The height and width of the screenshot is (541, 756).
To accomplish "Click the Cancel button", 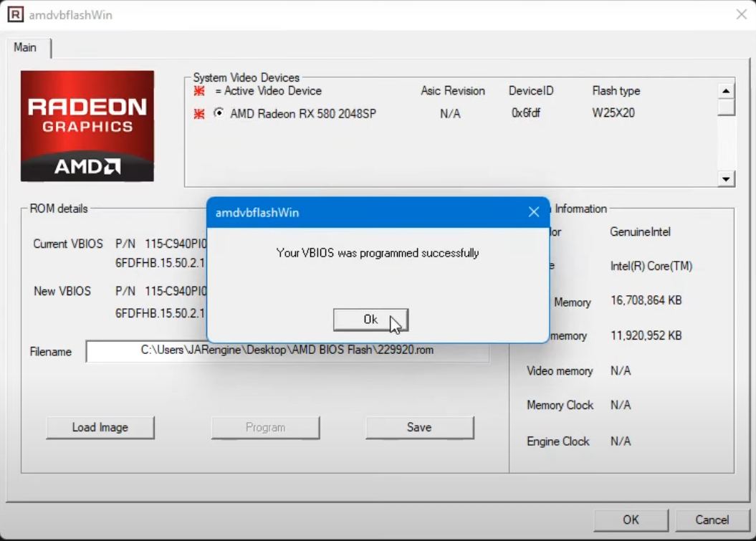I will (712, 520).
